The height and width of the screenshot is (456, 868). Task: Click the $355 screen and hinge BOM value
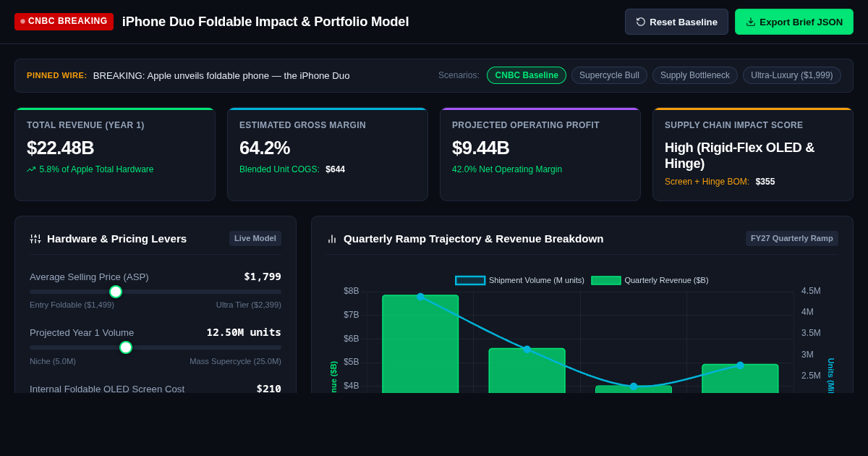pyautogui.click(x=765, y=182)
